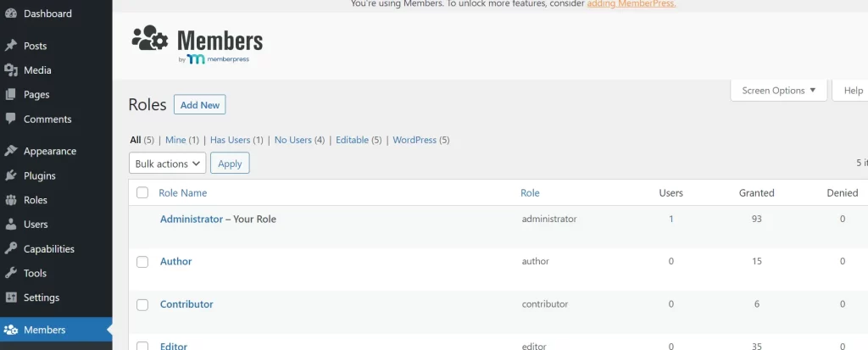Select the Pages icon in sidebar
This screenshot has width=868, height=350.
(x=10, y=94)
